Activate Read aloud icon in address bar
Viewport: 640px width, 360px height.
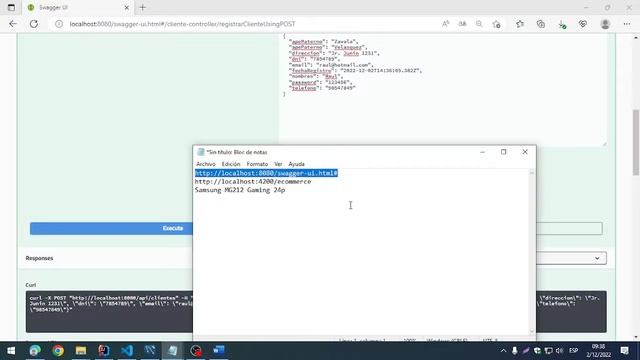[446, 24]
